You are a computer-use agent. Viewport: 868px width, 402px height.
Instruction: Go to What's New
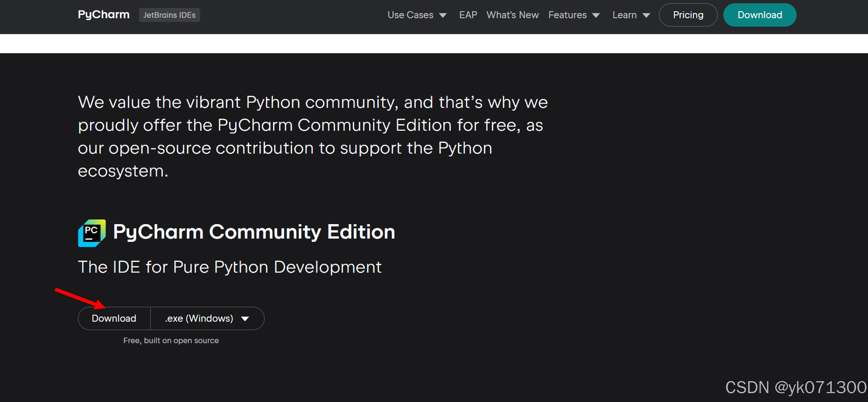click(512, 15)
